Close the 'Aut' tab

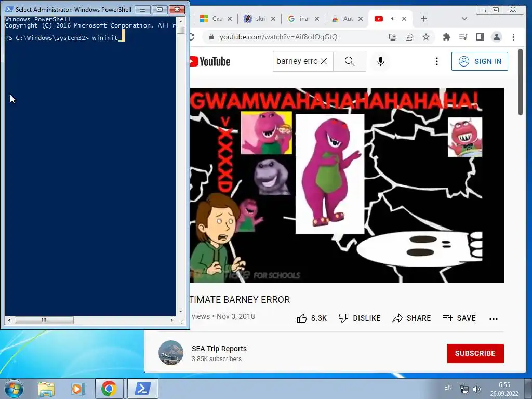pyautogui.click(x=361, y=19)
